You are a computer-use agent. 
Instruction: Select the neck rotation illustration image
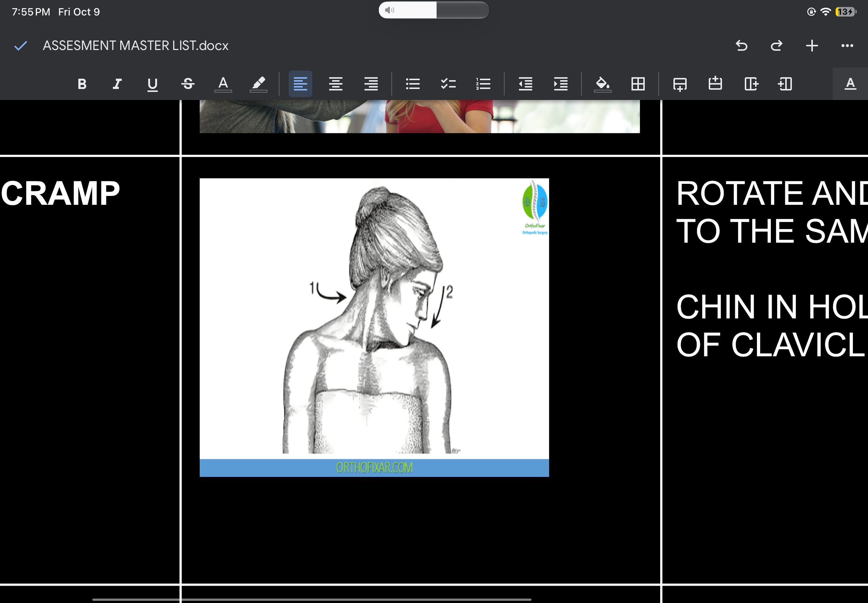[x=374, y=328]
